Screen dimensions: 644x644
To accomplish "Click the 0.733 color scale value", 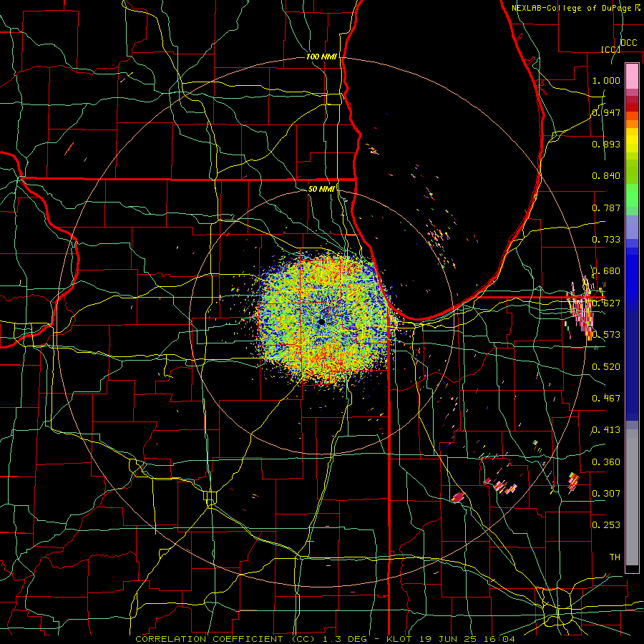I will click(x=606, y=240).
